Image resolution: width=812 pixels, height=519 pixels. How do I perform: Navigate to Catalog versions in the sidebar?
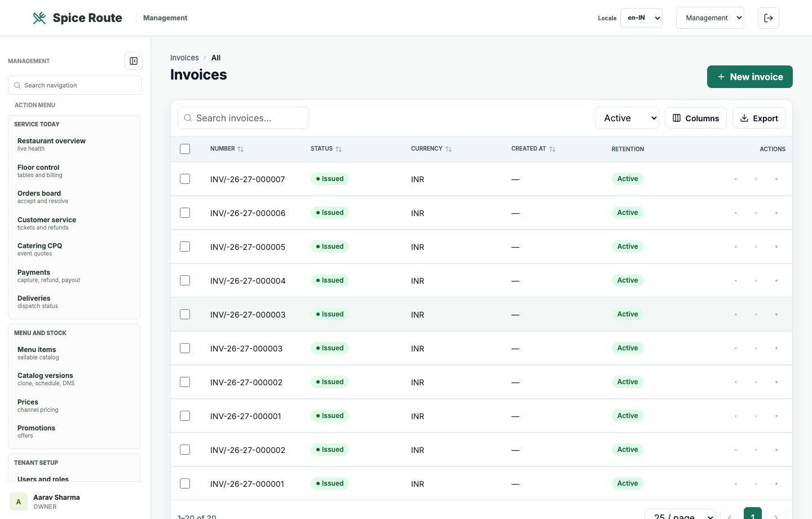[74, 379]
